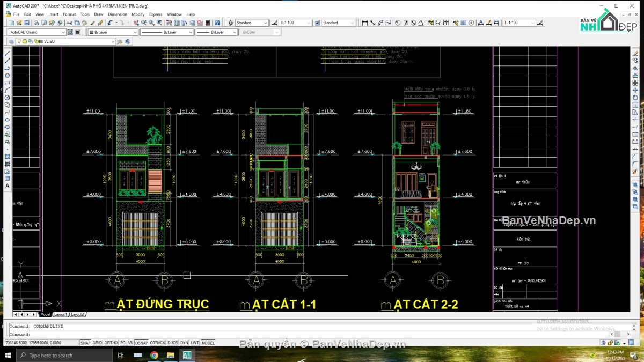
Task: Open the ByColor plot style dropdown
Action: pos(260,32)
